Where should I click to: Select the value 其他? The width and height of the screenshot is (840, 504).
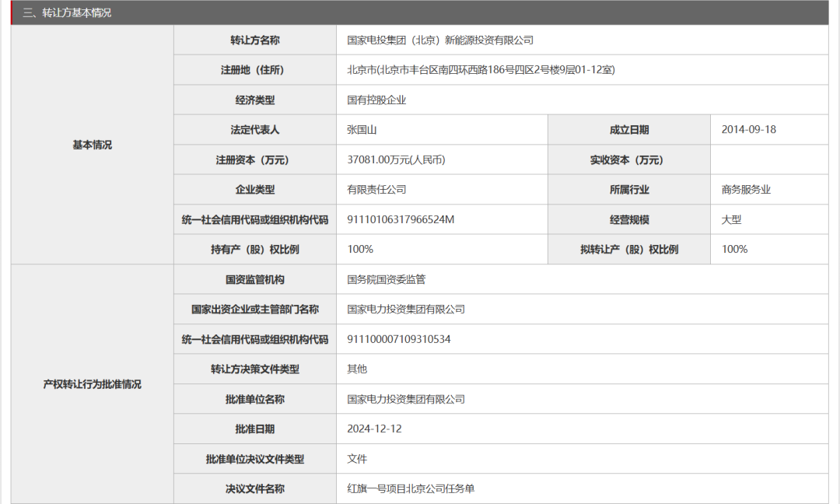click(x=357, y=369)
